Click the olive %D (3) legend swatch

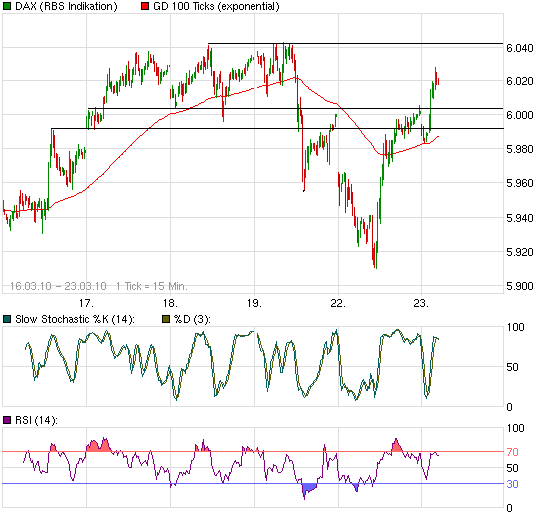click(166, 319)
